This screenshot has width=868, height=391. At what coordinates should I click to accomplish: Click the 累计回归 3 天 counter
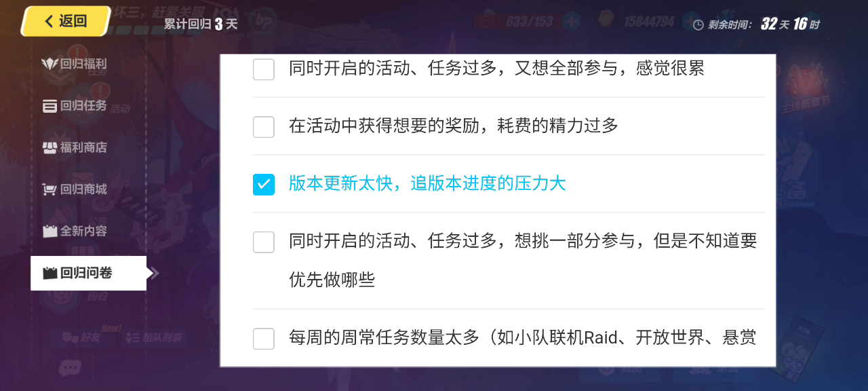tap(201, 24)
